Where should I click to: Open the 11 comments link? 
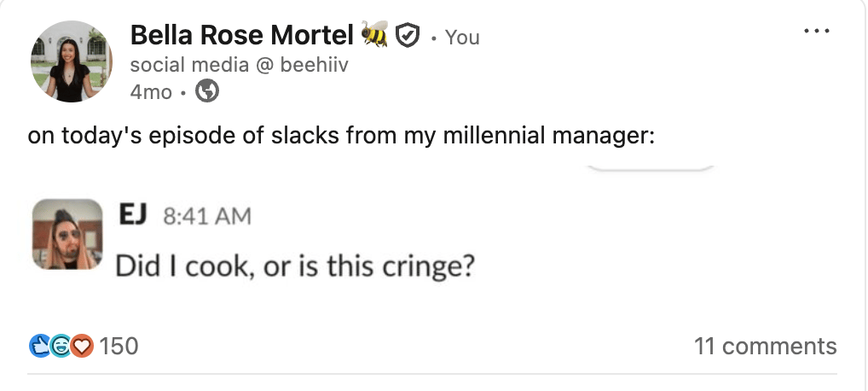pyautogui.click(x=765, y=346)
